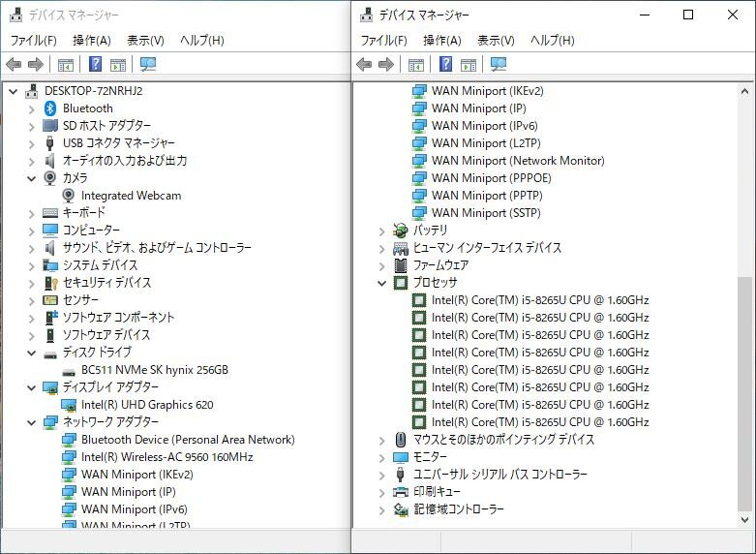Open 操作(A) menu in right window

(442, 40)
